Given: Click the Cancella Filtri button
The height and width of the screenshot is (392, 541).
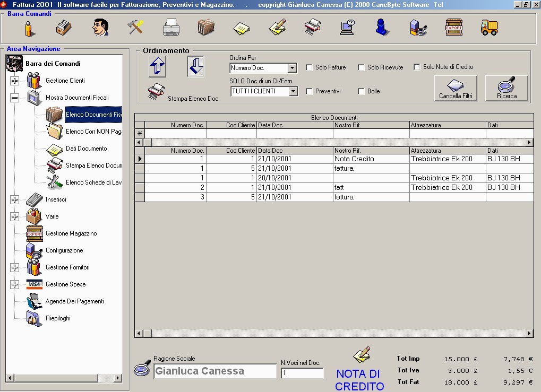Looking at the screenshot, I should pyautogui.click(x=456, y=88).
